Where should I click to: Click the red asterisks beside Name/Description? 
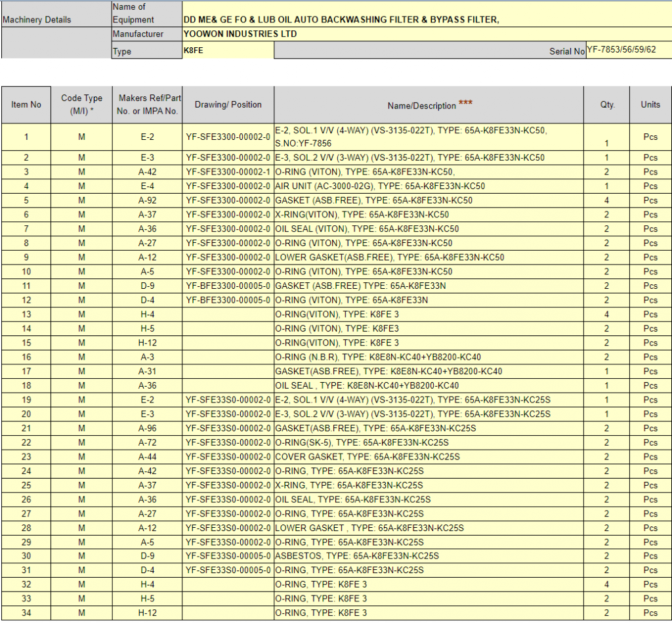[x=465, y=104]
